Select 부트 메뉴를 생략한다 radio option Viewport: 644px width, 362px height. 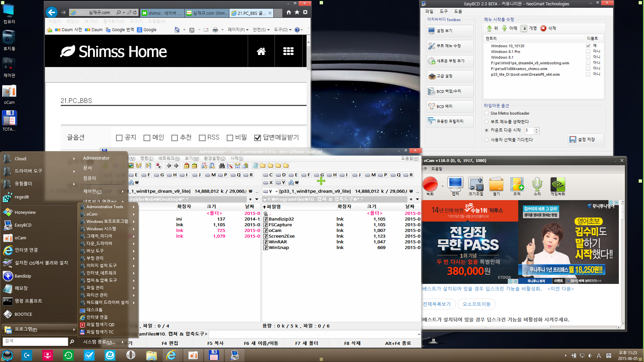487,122
